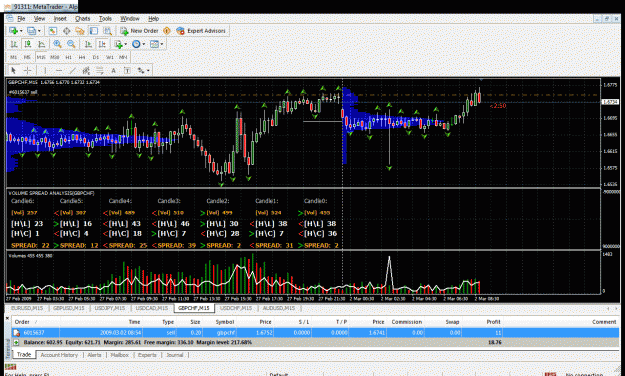The image size is (625, 376).
Task: Select the H4 timeframe
Action: tap(82, 57)
